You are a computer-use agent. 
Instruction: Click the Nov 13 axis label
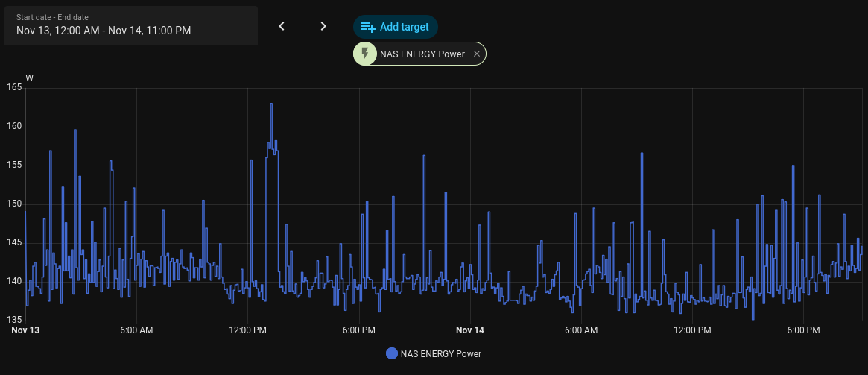coord(25,330)
